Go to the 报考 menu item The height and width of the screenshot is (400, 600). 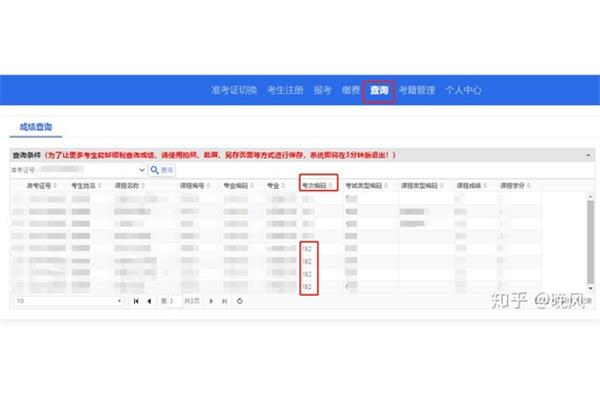(322, 90)
